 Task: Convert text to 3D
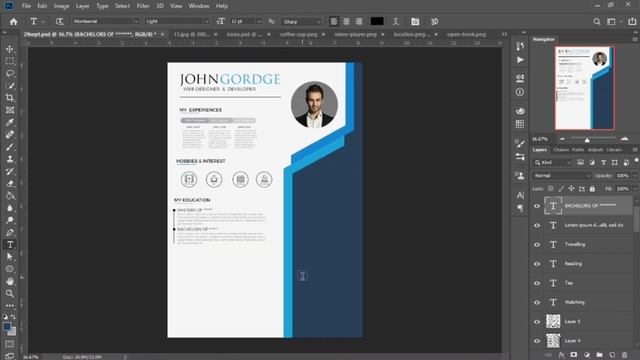pyautogui.click(x=434, y=22)
